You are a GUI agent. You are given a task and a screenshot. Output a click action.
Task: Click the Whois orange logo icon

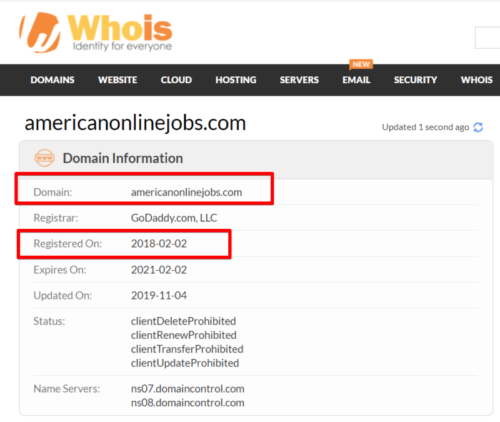[x=40, y=33]
